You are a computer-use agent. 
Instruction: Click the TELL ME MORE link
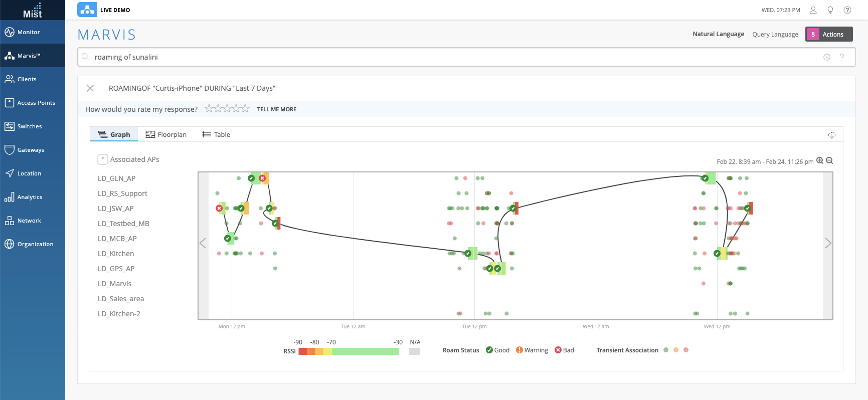277,109
